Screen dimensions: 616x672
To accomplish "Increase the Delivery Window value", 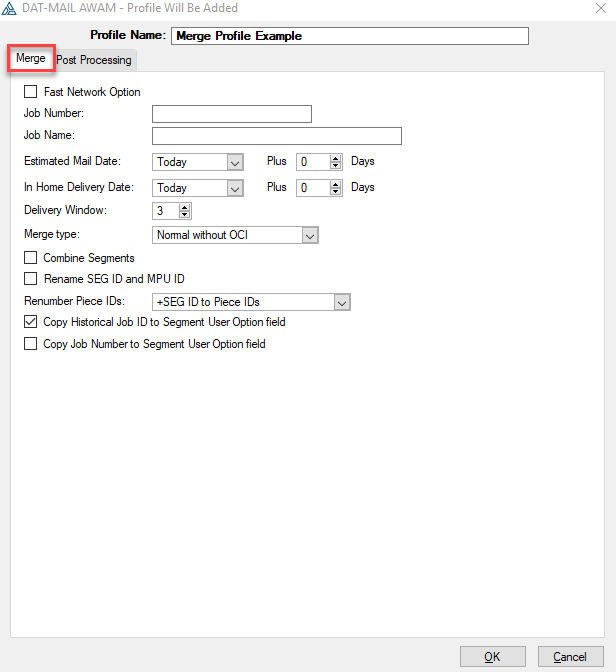I will click(x=185, y=207).
